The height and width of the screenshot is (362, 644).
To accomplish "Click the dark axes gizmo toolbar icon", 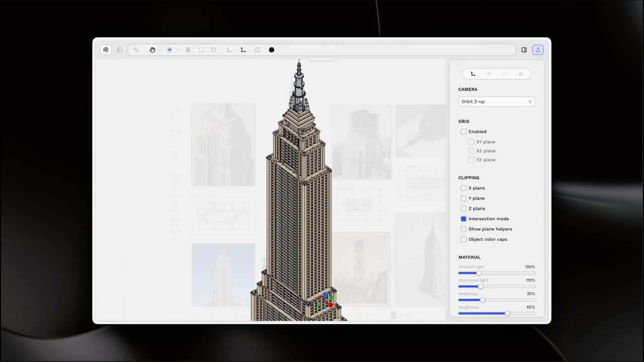I will (x=243, y=50).
